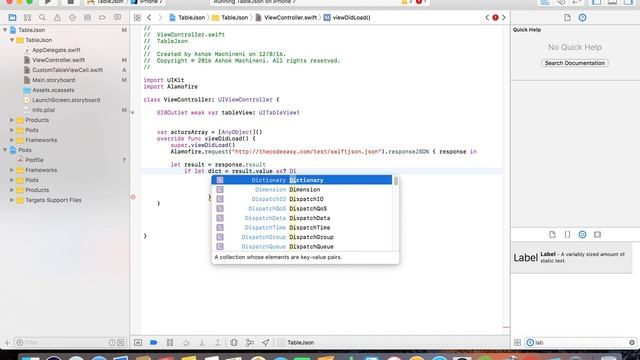This screenshot has width=640, height=360.
Task: Show the File inspector
Action: tap(567, 18)
